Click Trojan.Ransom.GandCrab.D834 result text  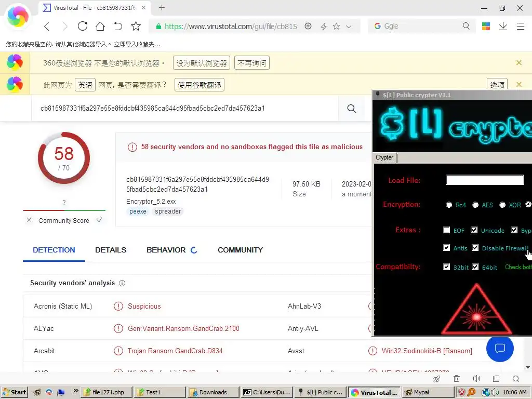coord(175,351)
